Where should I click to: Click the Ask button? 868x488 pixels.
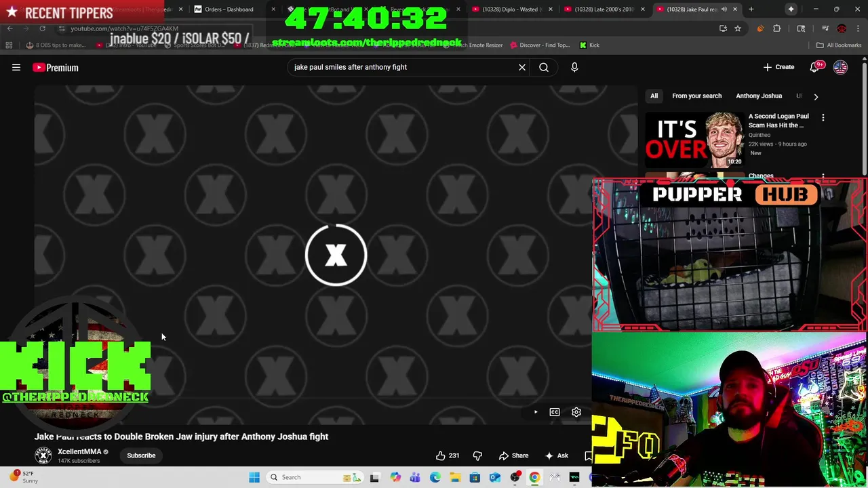(x=557, y=455)
